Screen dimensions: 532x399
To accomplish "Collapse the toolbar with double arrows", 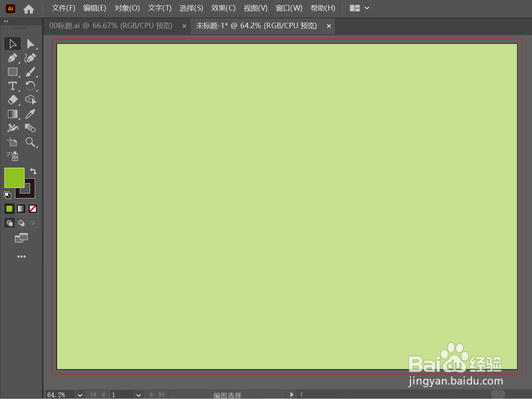I will 6,21.
